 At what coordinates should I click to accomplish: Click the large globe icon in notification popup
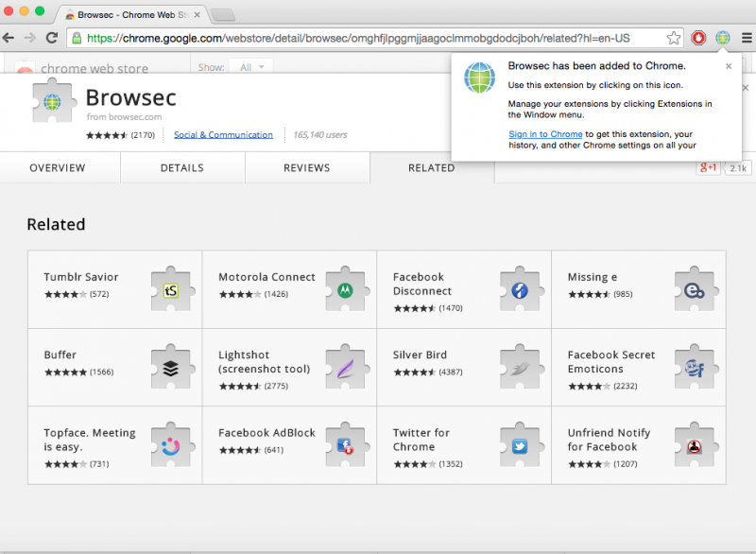click(x=479, y=78)
